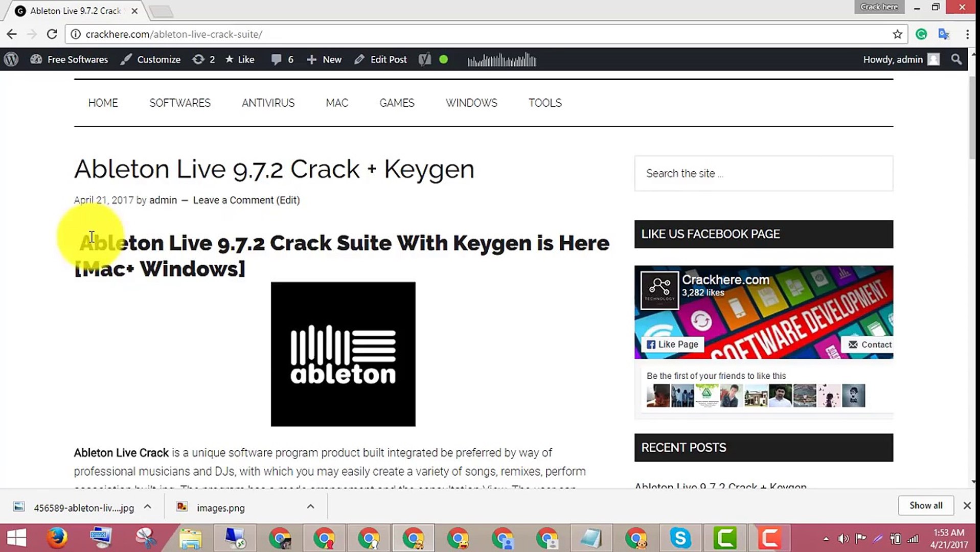Open the taskbar clock and date
The width and height of the screenshot is (980, 552).
(x=949, y=539)
